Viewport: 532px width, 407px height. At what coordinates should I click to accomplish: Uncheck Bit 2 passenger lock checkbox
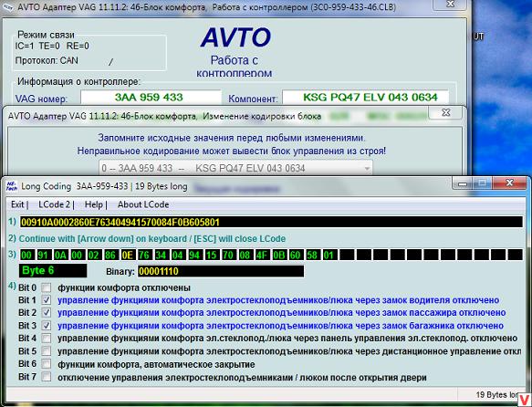(x=47, y=313)
